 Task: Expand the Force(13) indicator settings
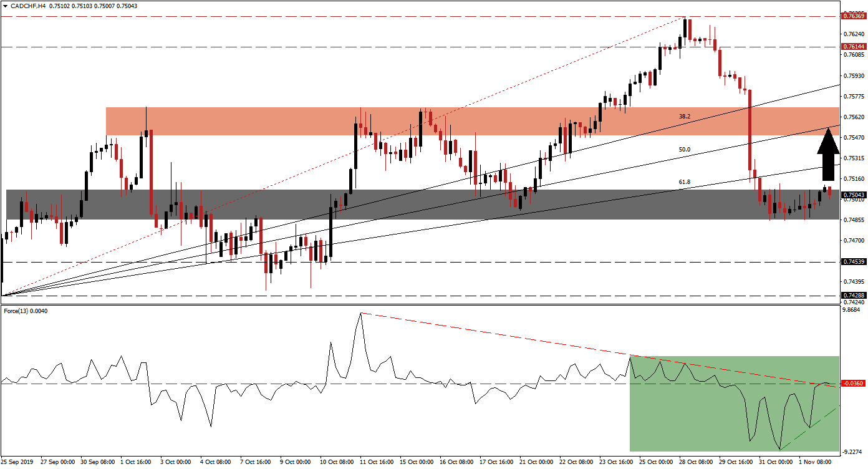(24, 311)
